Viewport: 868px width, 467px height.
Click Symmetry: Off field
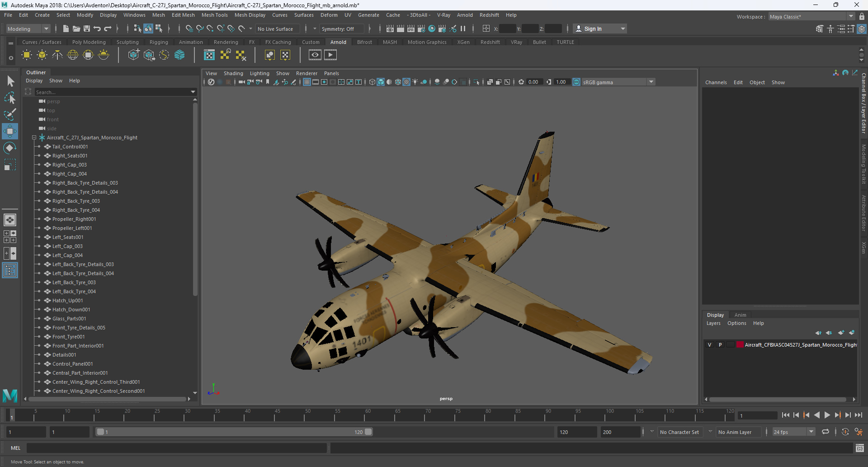341,29
